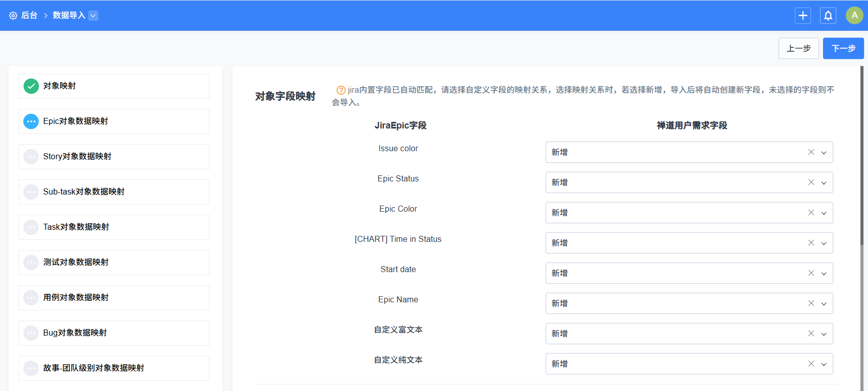Click grey dots icon of Task对象数据映射
Screen dimensions: 868x391
coord(31,227)
